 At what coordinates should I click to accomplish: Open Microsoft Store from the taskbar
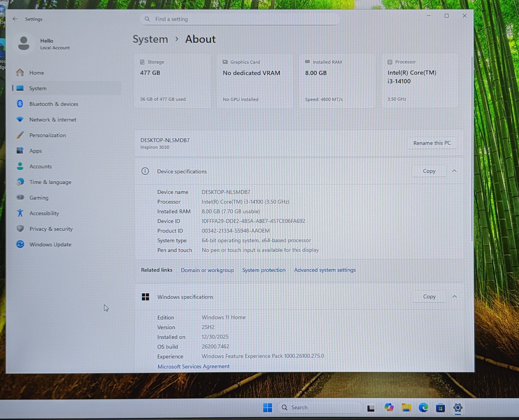(441, 408)
